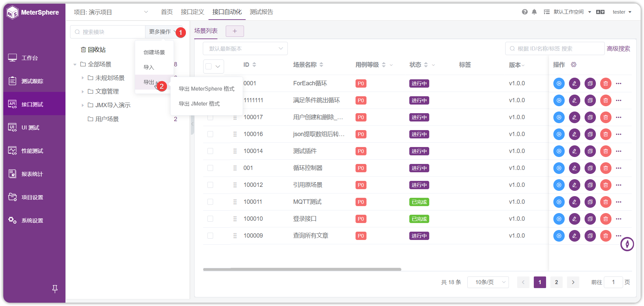Image resolution: width=644 pixels, height=306 pixels.
Task: Click the horizontal table scrollbar
Action: (x=302, y=269)
